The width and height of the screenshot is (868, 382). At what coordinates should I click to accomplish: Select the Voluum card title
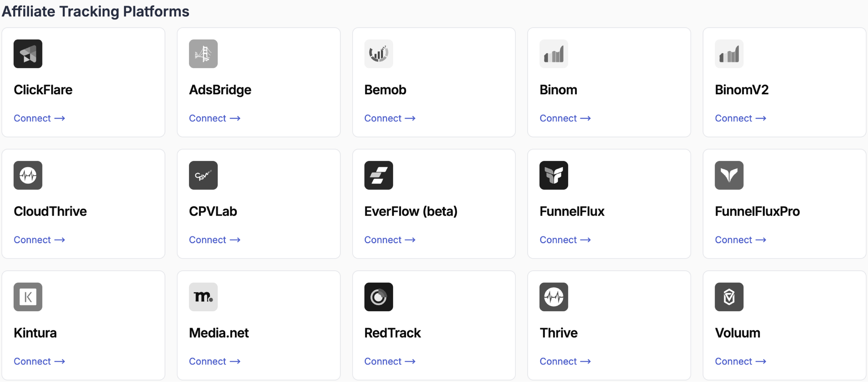[x=737, y=333]
